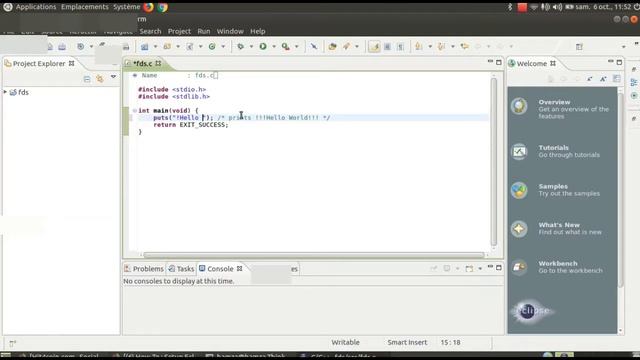Click the Last Edit Location icon
Viewport: 640px width, 360px height.
pyautogui.click(x=464, y=47)
